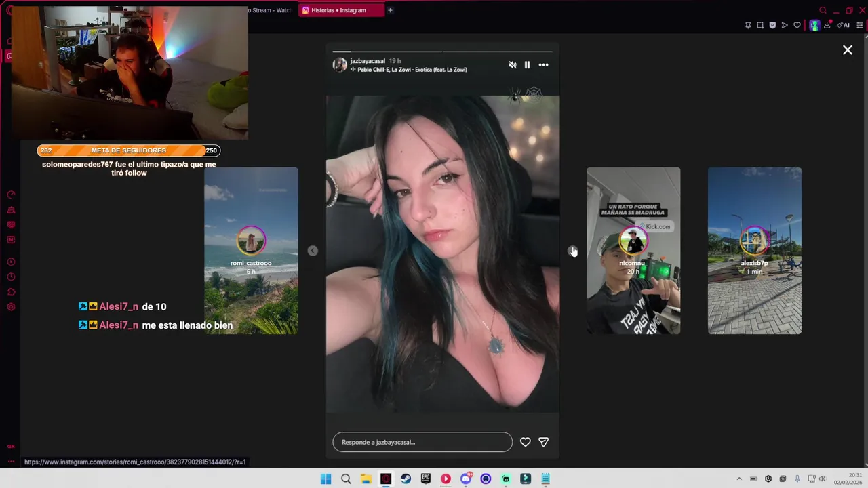Click the pin icon in the browser toolbar
Screen dimensions: 868x488
(x=748, y=25)
